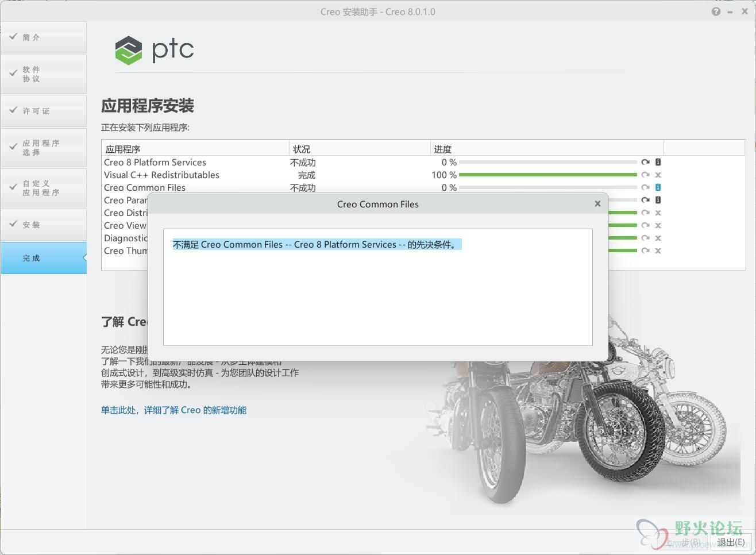Click cancel X on Creo View row
The height and width of the screenshot is (555, 756).
pyautogui.click(x=658, y=225)
